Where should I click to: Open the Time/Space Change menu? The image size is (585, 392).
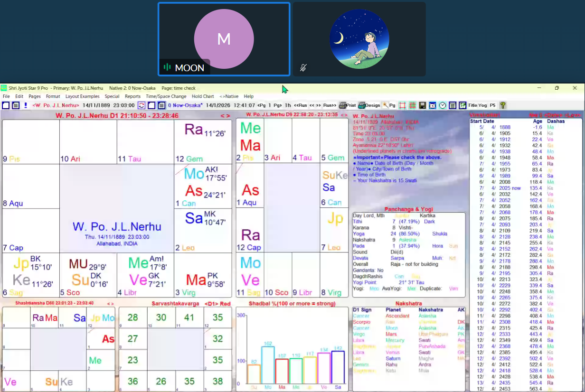[x=166, y=96]
